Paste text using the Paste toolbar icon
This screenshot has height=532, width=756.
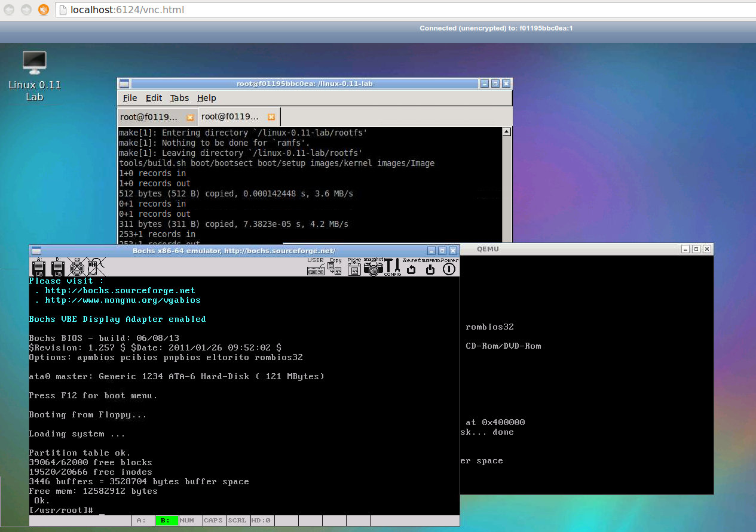coord(354,270)
